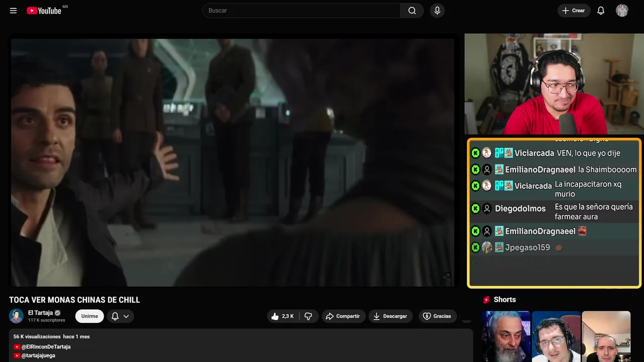The width and height of the screenshot is (644, 362).
Task: Click the video player frame
Action: (x=232, y=162)
